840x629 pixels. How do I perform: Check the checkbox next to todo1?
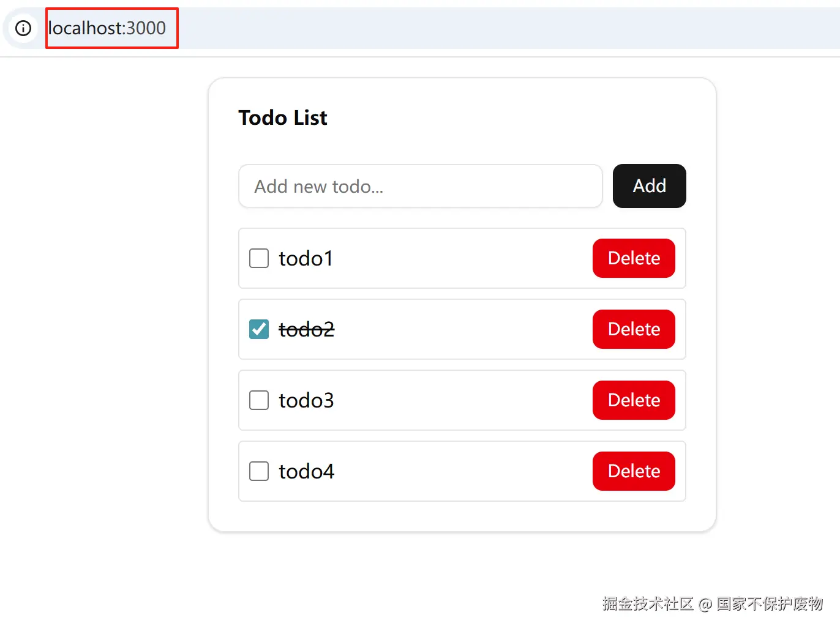pyautogui.click(x=259, y=258)
